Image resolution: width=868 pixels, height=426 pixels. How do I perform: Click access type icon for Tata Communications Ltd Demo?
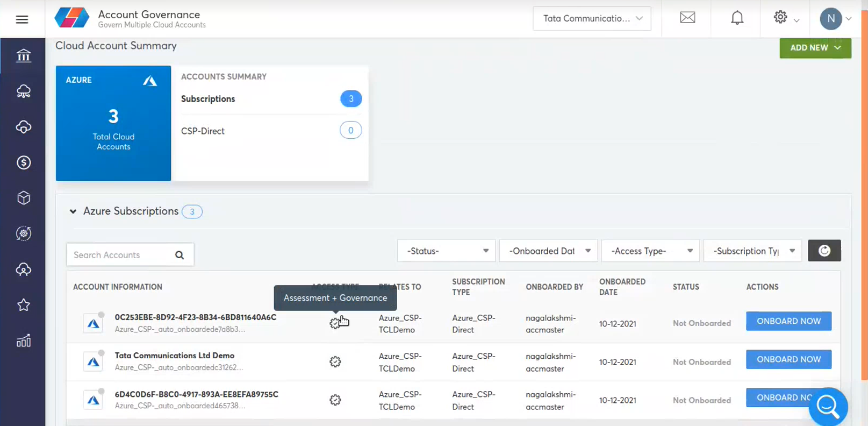pyautogui.click(x=335, y=362)
